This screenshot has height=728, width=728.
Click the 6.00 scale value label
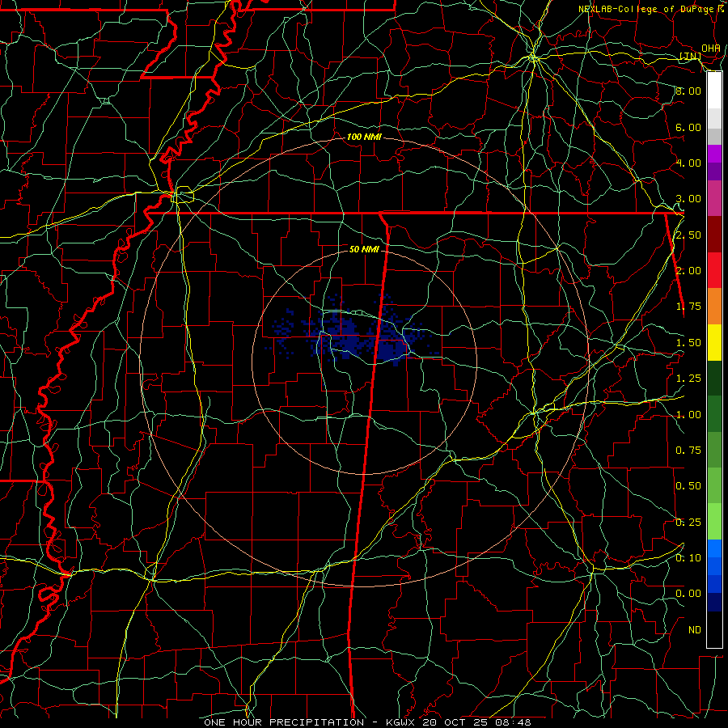point(688,127)
